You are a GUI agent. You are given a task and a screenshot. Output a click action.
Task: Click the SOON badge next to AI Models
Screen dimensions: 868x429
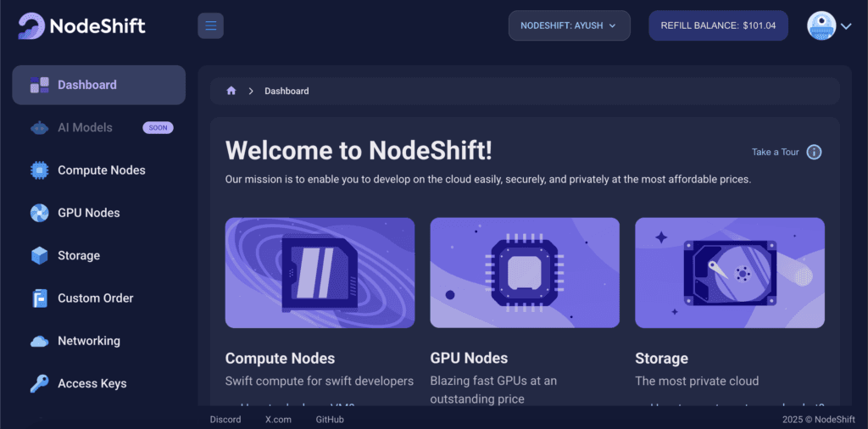[158, 128]
